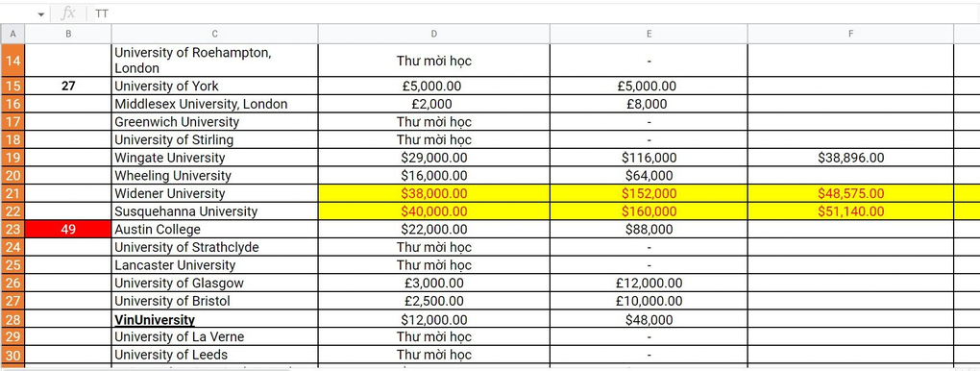This screenshot has height=371, width=980.
Task: Click the University of York cell
Action: (214, 86)
